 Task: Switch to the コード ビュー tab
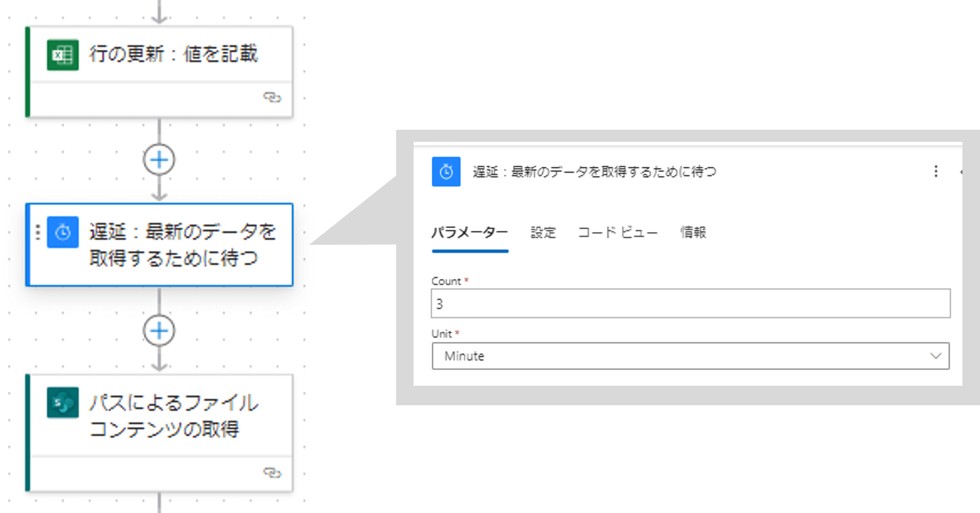(618, 233)
